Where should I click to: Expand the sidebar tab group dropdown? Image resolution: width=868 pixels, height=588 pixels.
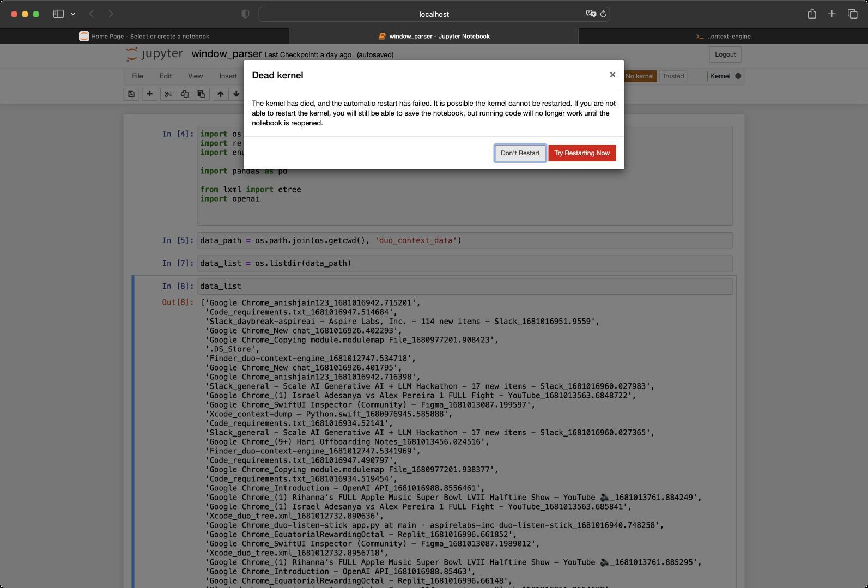pos(73,14)
